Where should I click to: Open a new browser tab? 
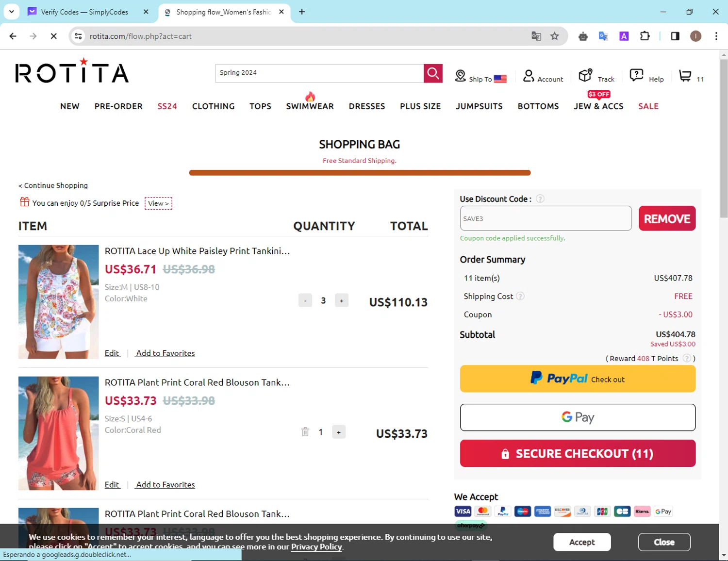(302, 12)
